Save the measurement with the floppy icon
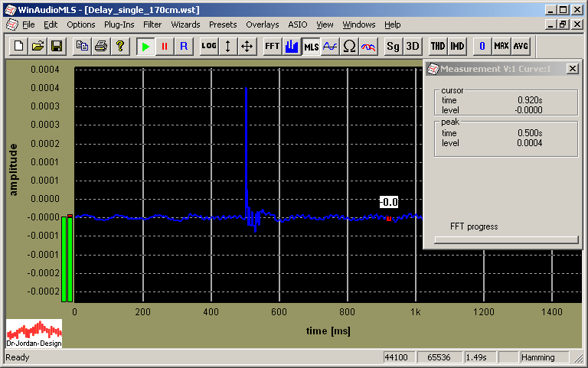The width and height of the screenshot is (588, 368). [x=56, y=46]
